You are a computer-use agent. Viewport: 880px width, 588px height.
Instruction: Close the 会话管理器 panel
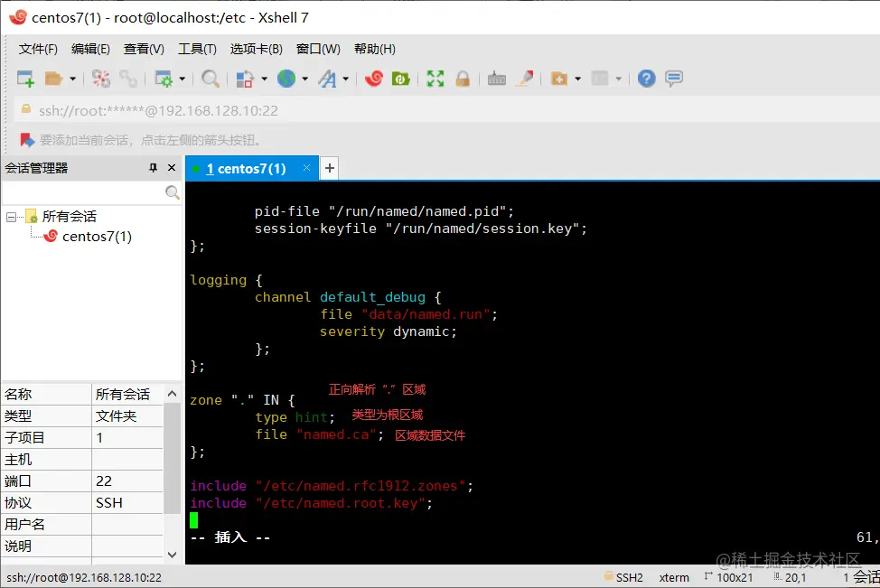coord(172,168)
